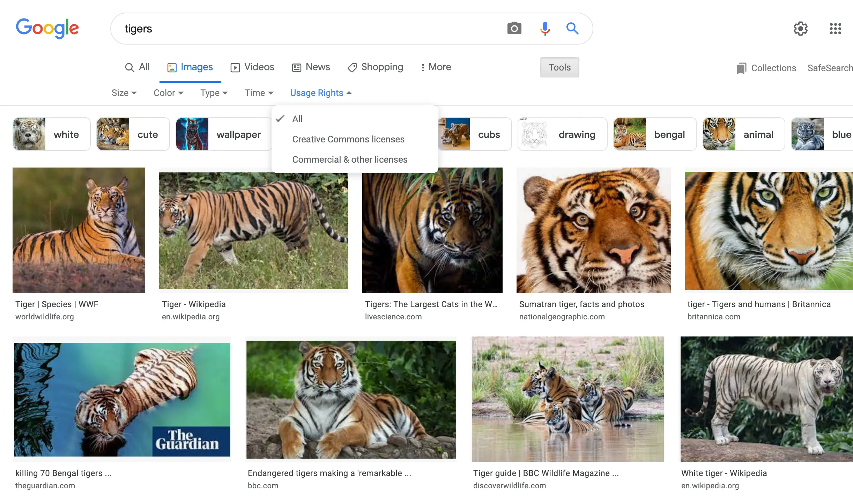Screen dimensions: 853x504
Task: Open the BBC Wildlife tigers thumbnail
Action: (x=568, y=399)
